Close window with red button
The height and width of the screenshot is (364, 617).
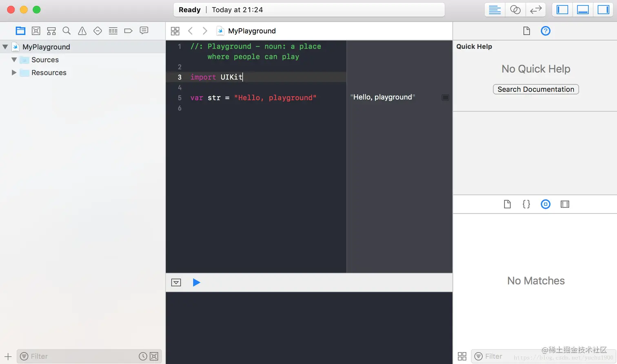tap(11, 10)
